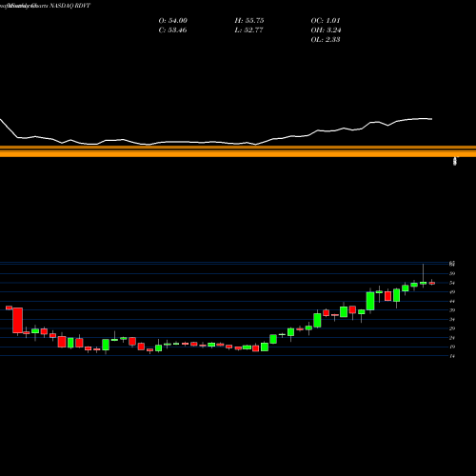The width and height of the screenshot is (476, 476).
Task: Click the 14 price axis label
Action: 452,356
